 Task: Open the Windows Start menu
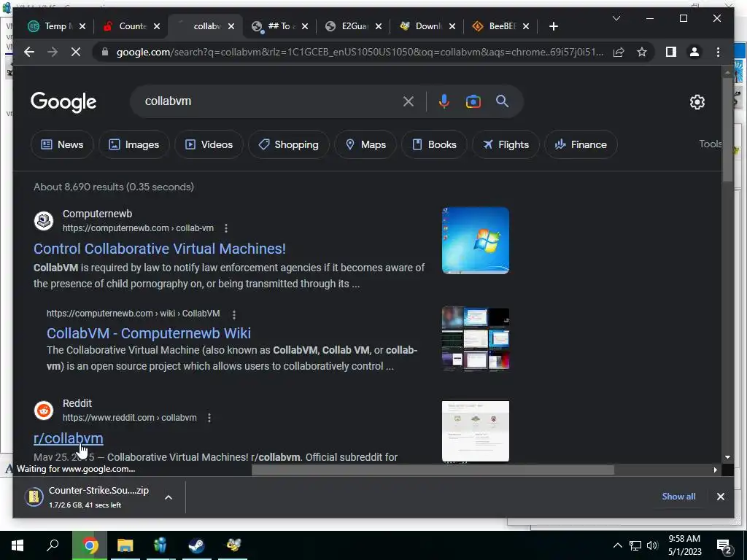18,545
